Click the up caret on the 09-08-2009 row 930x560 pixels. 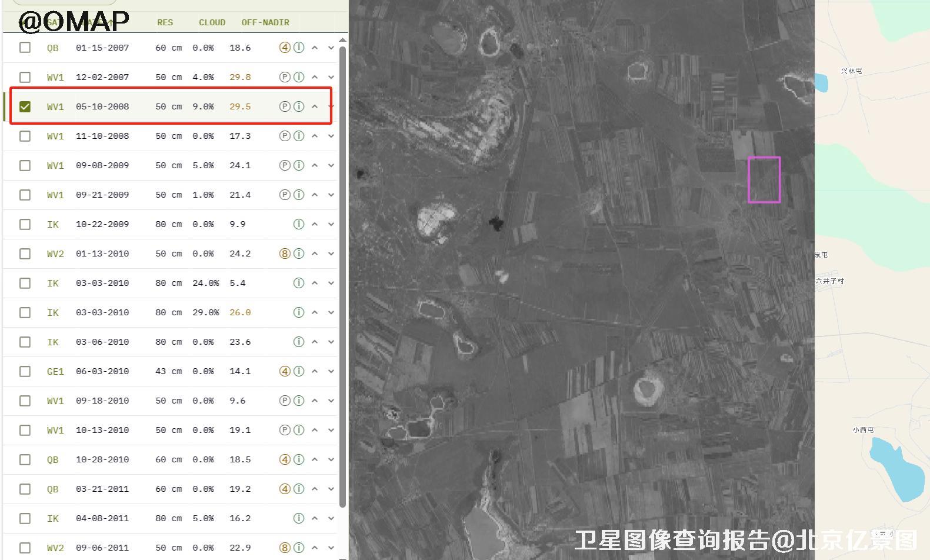[x=315, y=165]
